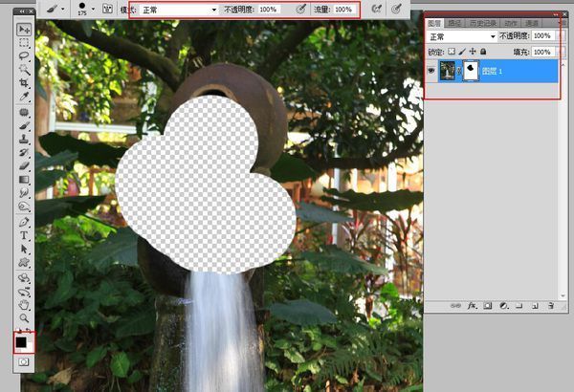The image size is (574, 392).
Task: Delete layer using the trash icon
Action: click(x=551, y=307)
